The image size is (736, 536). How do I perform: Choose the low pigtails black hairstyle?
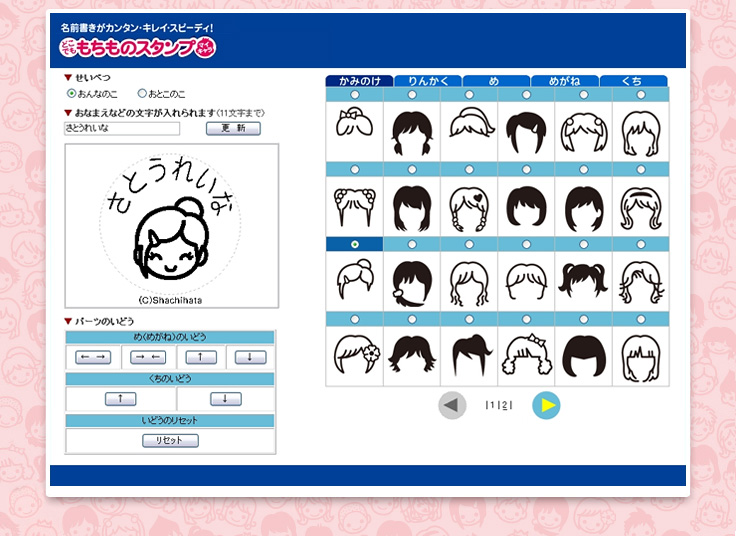[x=412, y=131]
